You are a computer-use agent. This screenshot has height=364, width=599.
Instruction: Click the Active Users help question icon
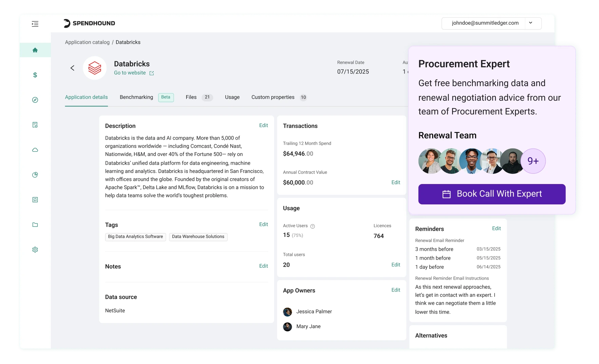(x=313, y=226)
